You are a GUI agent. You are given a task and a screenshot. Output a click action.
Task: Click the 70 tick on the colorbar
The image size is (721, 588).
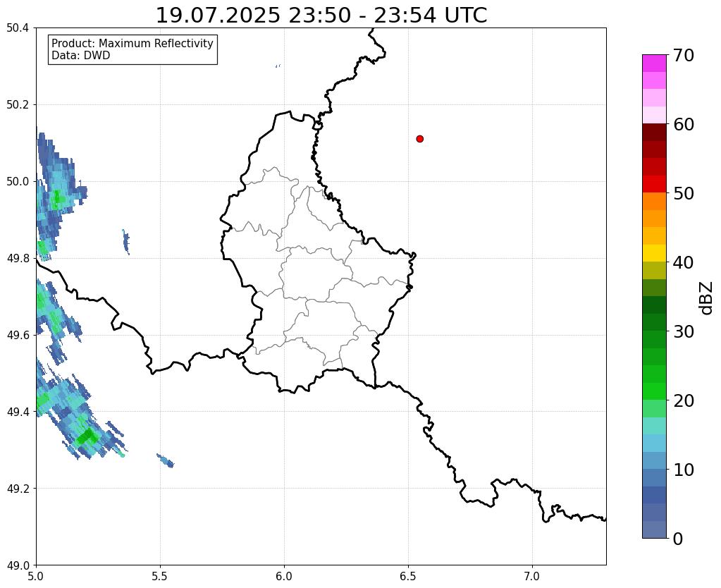click(x=684, y=55)
